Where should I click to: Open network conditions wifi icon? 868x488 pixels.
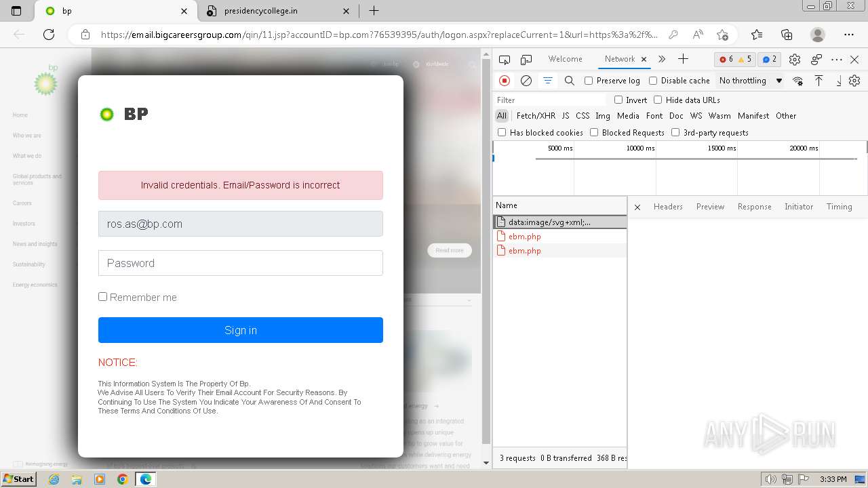[797, 81]
